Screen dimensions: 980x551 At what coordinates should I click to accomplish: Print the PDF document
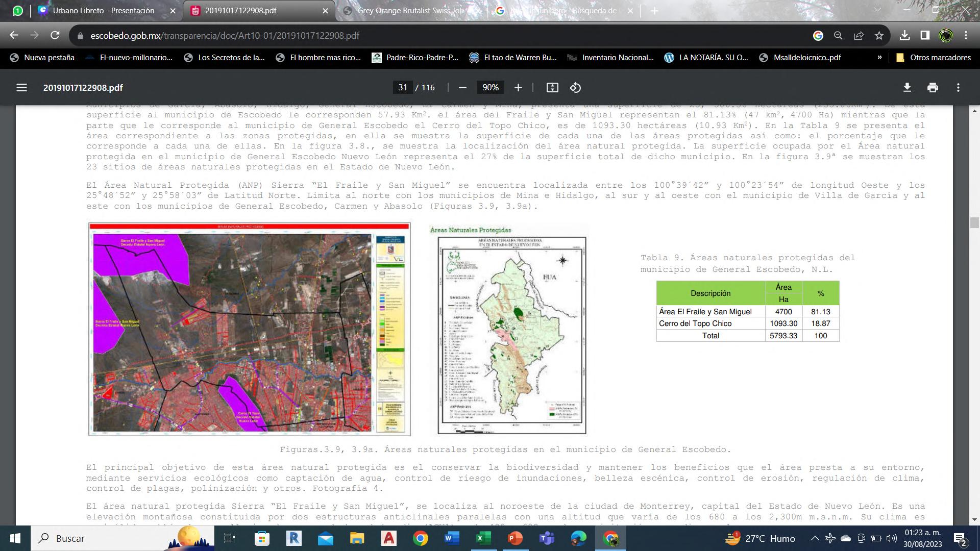tap(933, 88)
